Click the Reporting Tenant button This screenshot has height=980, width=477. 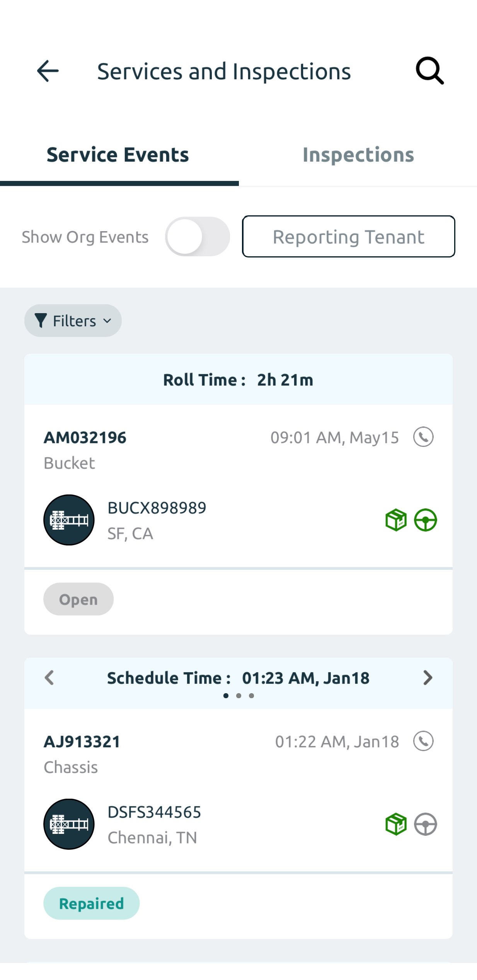coord(348,237)
